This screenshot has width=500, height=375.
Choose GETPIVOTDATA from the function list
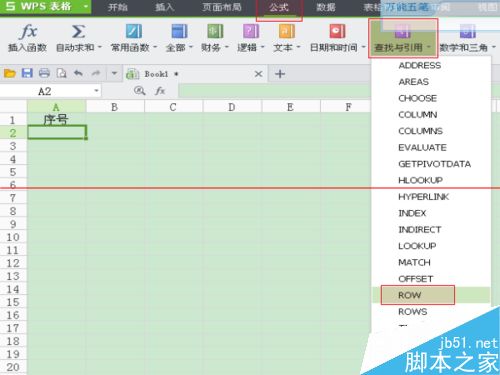431,164
